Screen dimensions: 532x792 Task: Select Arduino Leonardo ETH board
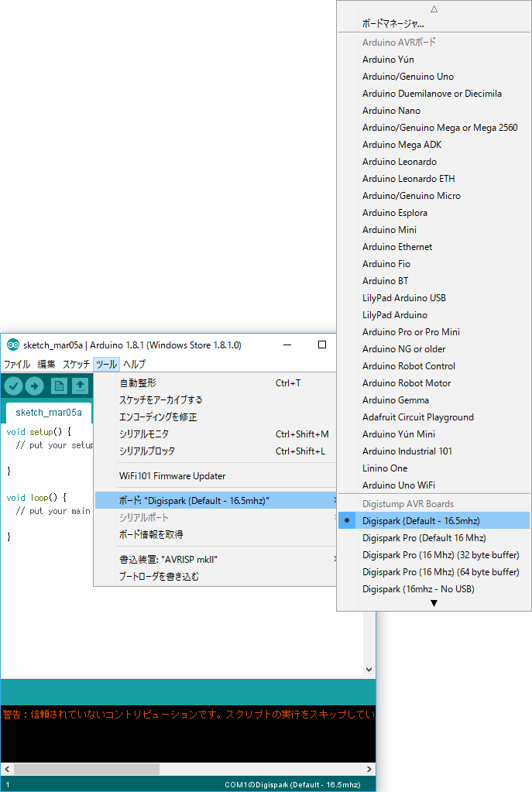(434, 179)
